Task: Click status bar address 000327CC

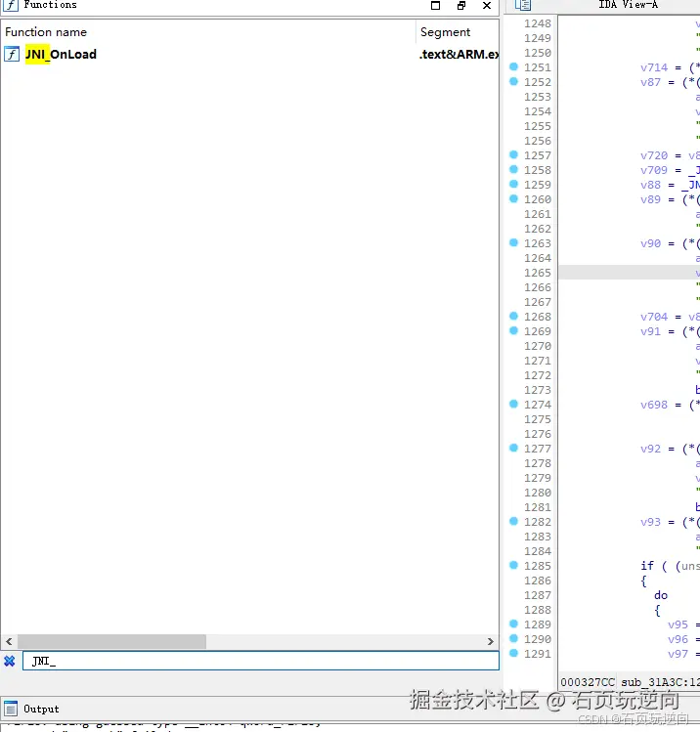Action: pos(588,682)
